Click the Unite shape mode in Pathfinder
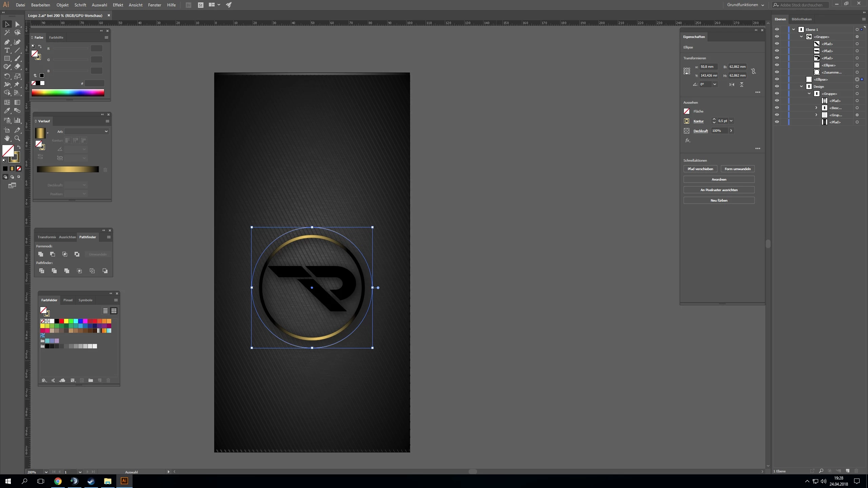868x488 pixels. tap(41, 254)
